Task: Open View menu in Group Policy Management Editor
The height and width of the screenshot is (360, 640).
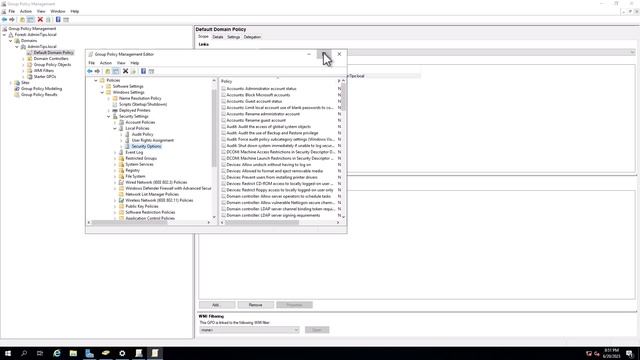Action: (x=121, y=63)
